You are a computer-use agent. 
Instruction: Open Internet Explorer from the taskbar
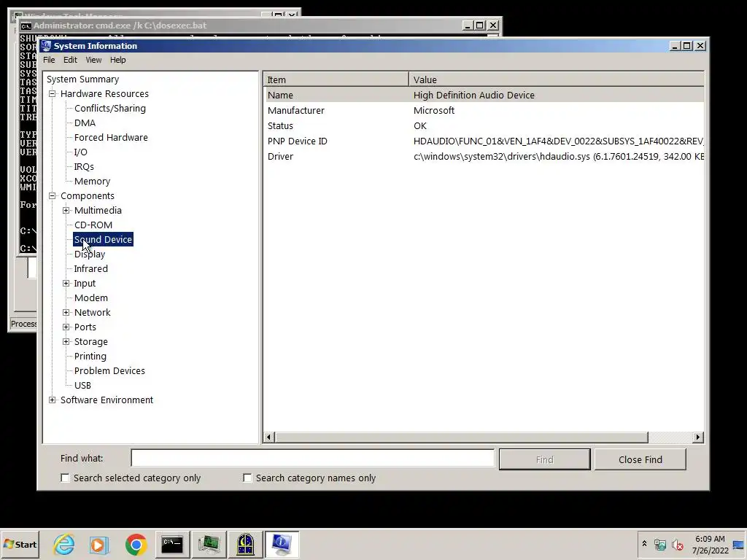point(64,544)
